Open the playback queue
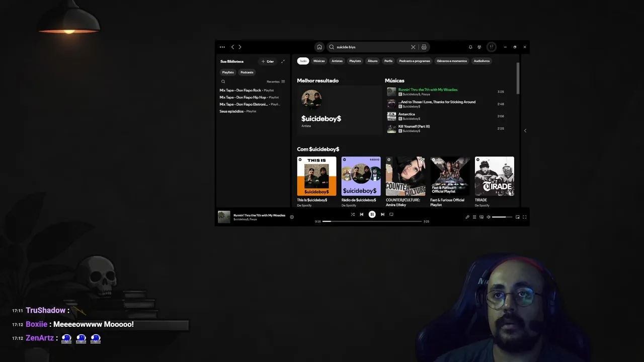644x362 pixels. [474, 217]
